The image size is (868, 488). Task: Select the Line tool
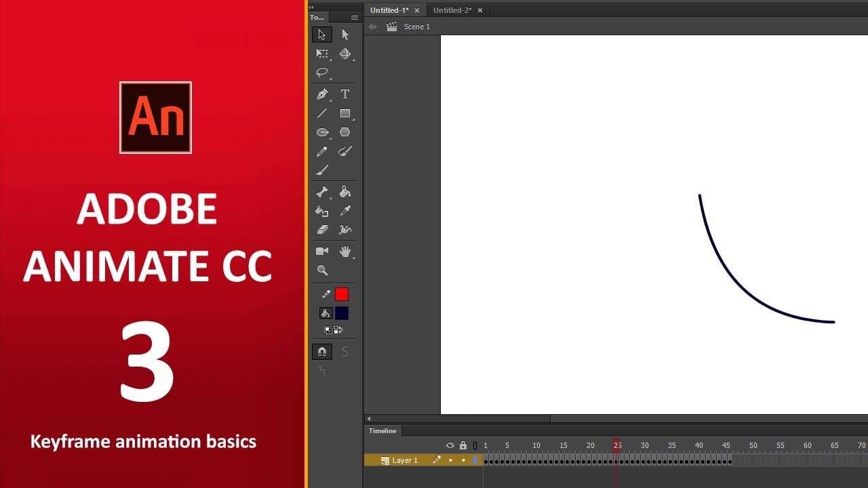coord(322,113)
